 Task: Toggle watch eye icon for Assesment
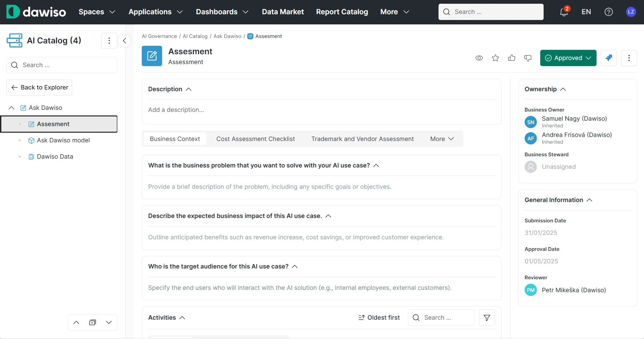pyautogui.click(x=479, y=58)
